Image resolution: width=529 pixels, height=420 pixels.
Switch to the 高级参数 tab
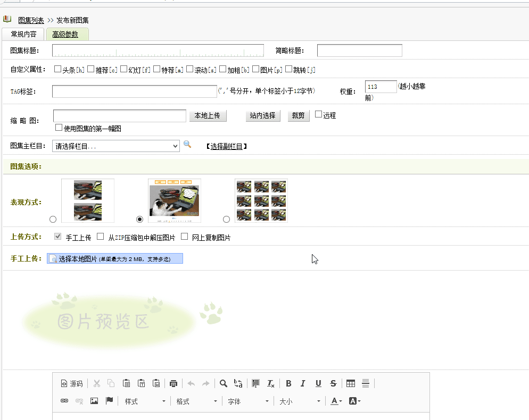tap(68, 33)
